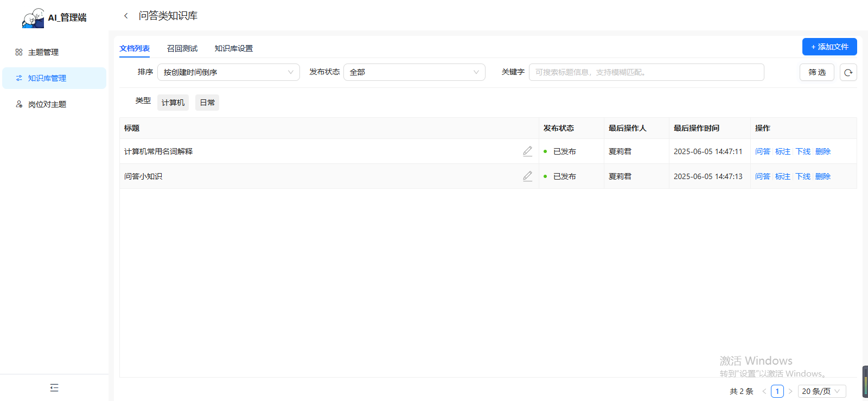Open the 排序 sort order dropdown
868x401 pixels.
click(228, 72)
